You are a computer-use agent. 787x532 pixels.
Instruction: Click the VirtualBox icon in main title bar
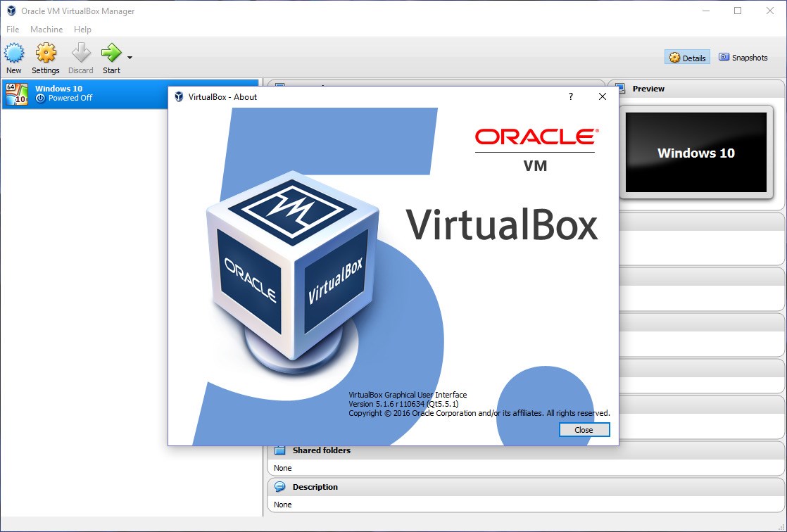click(11, 11)
